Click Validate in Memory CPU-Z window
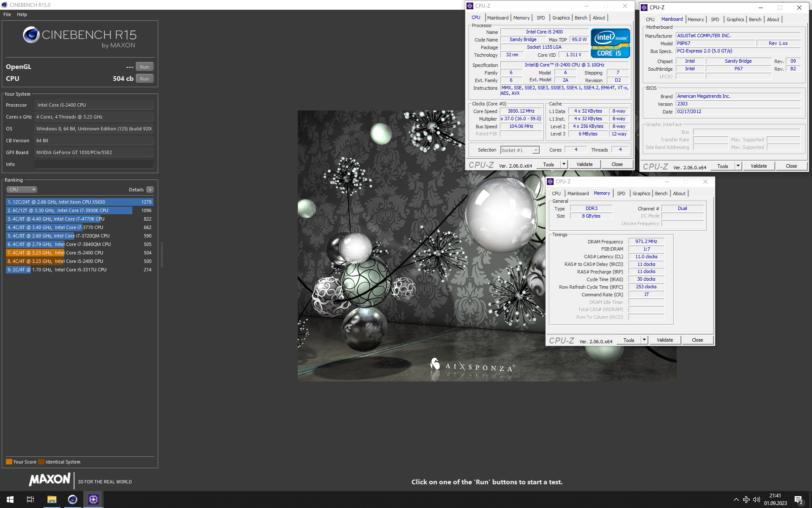The height and width of the screenshot is (508, 812). (x=665, y=340)
